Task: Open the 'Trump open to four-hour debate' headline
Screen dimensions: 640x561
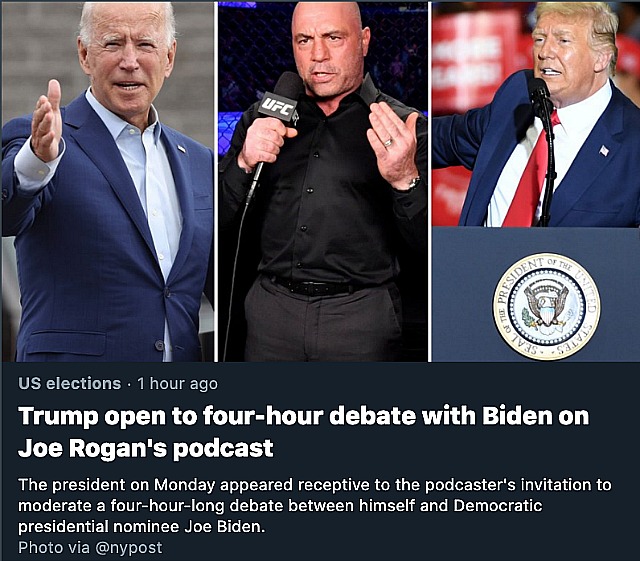Action: point(304,416)
